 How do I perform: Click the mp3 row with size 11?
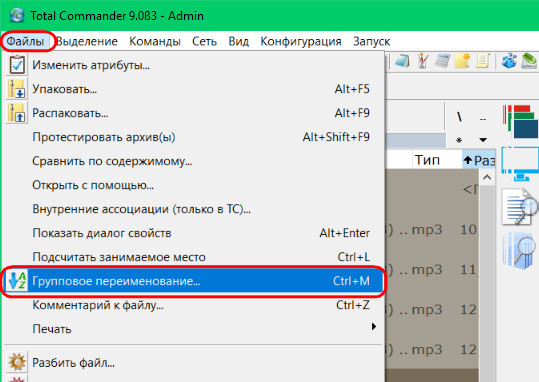[432, 270]
